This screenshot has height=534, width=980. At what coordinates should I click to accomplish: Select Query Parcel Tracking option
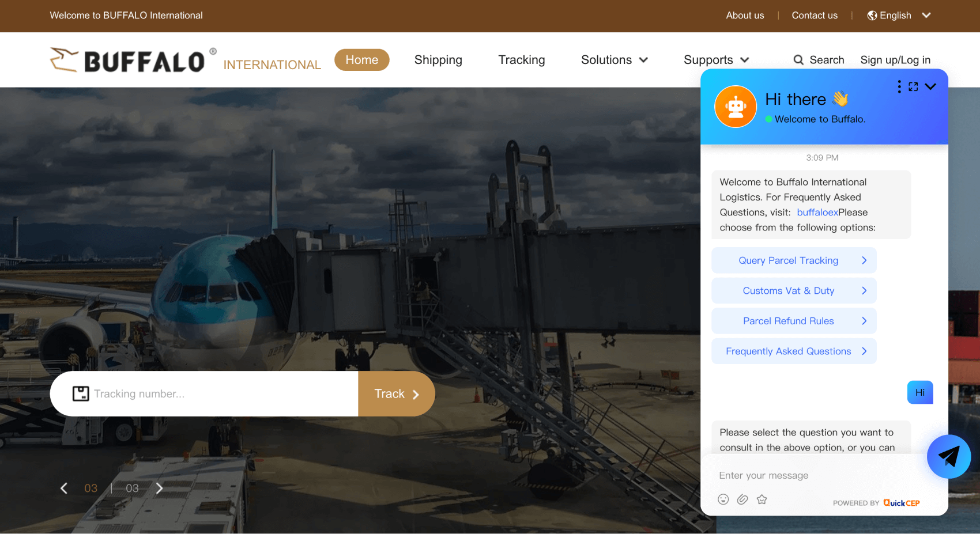pyautogui.click(x=793, y=260)
